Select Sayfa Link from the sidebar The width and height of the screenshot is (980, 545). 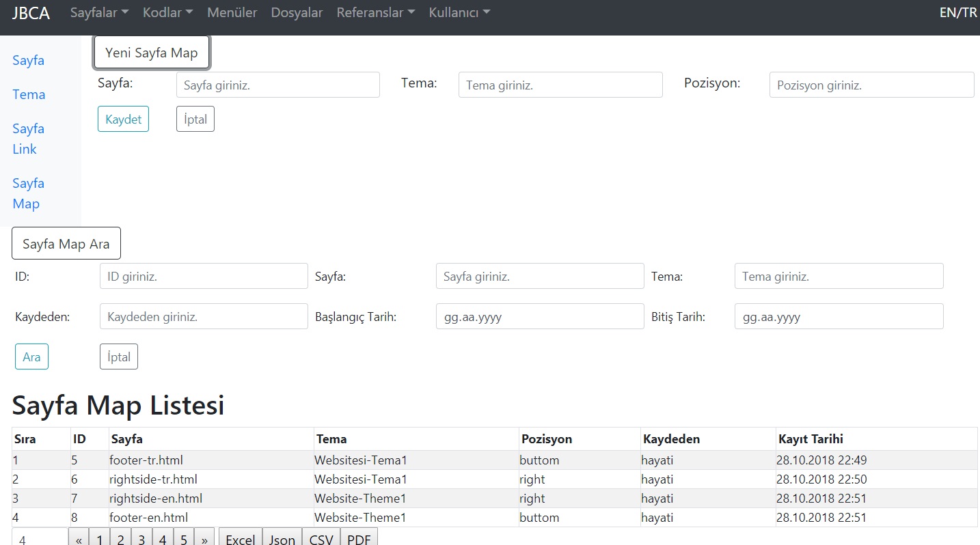(x=28, y=139)
